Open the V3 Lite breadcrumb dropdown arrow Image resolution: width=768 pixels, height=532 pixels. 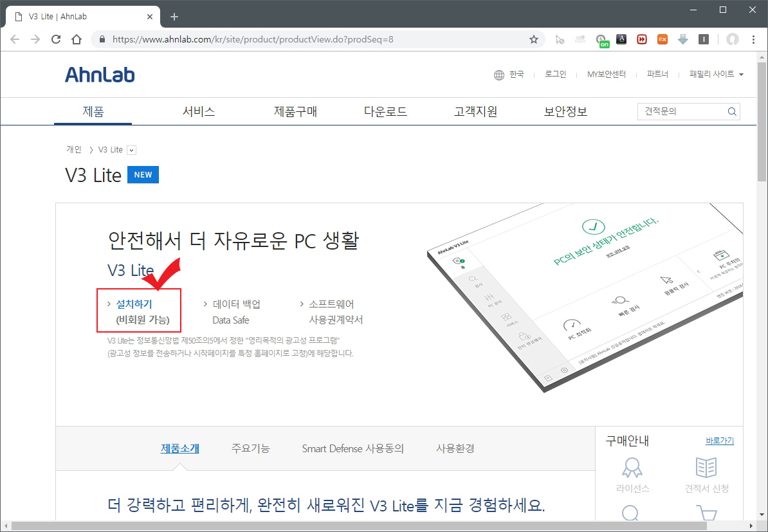(131, 151)
